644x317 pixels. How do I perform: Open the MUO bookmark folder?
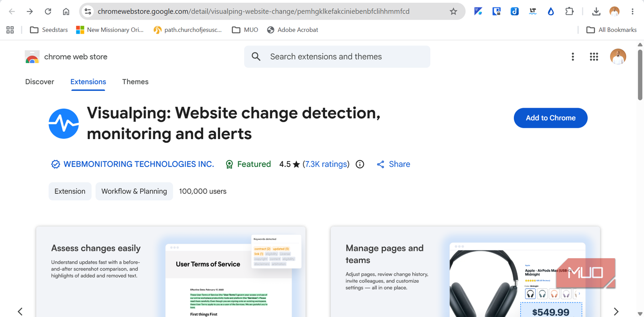[245, 30]
